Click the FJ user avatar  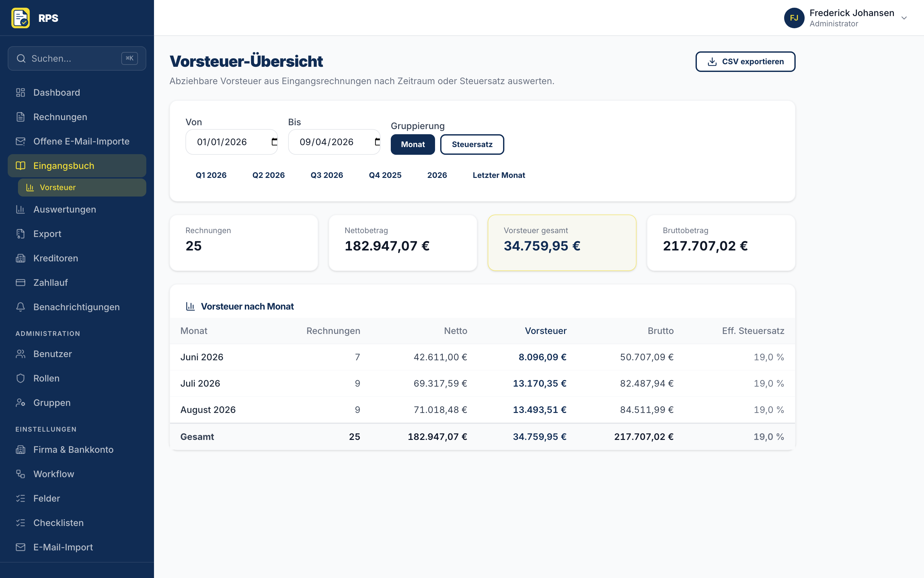pyautogui.click(x=794, y=18)
